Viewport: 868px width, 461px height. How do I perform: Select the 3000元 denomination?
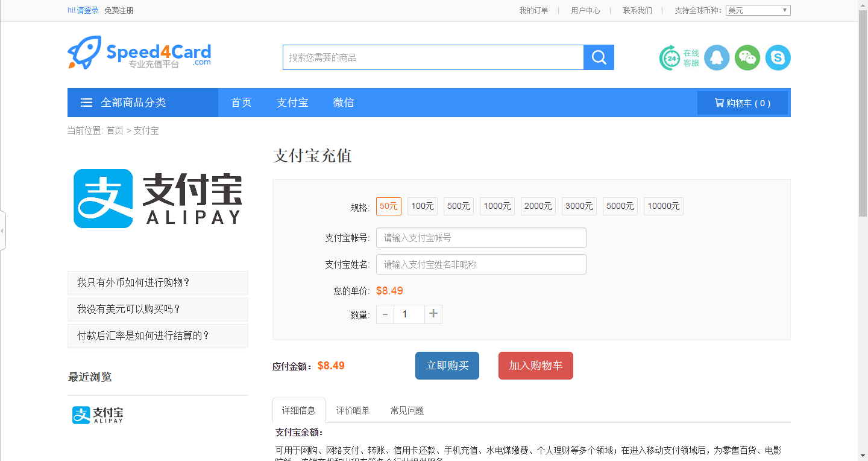tap(579, 206)
